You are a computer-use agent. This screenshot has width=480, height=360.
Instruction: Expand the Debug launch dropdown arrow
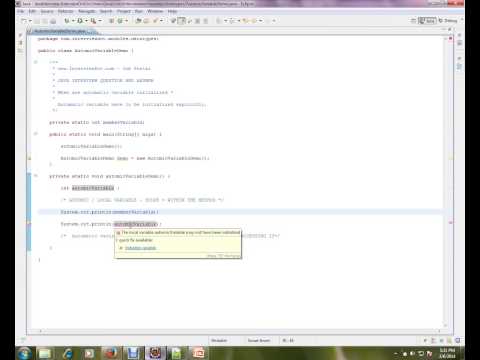(73, 21)
